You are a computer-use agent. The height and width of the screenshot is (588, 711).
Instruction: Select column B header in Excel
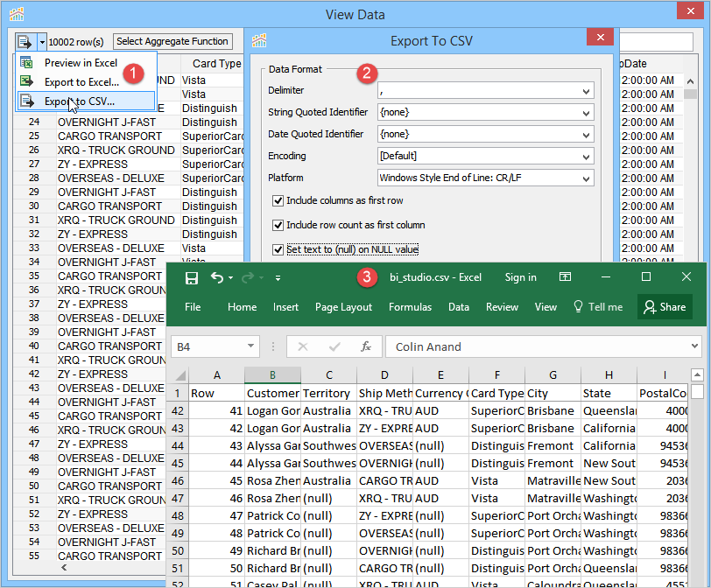click(272, 375)
